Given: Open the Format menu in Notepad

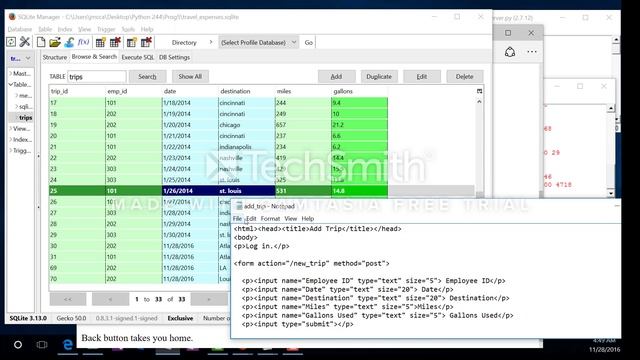Looking at the screenshot, I should pyautogui.click(x=270, y=219).
